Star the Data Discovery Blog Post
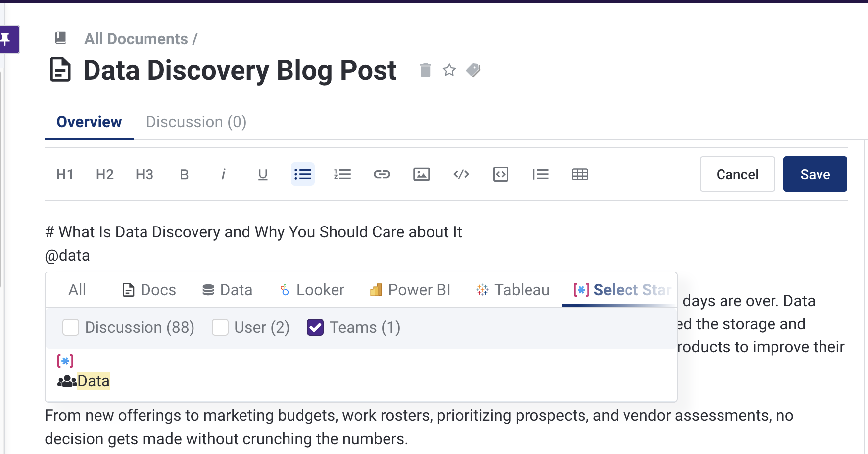Viewport: 868px width, 454px height. click(x=449, y=70)
